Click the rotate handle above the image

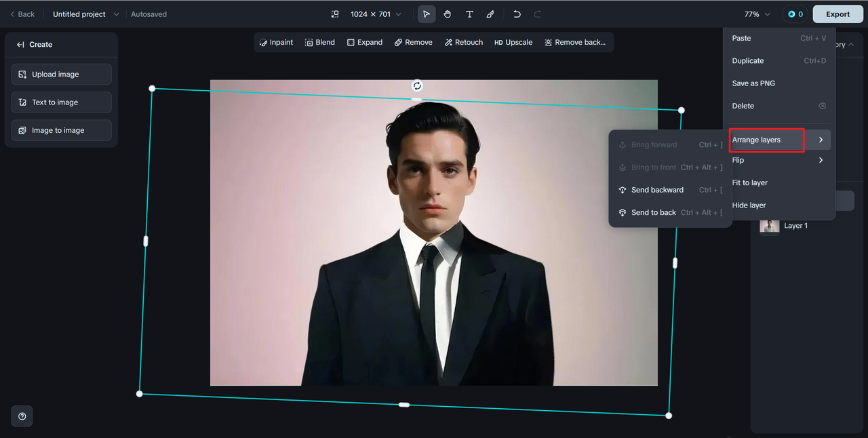[417, 85]
